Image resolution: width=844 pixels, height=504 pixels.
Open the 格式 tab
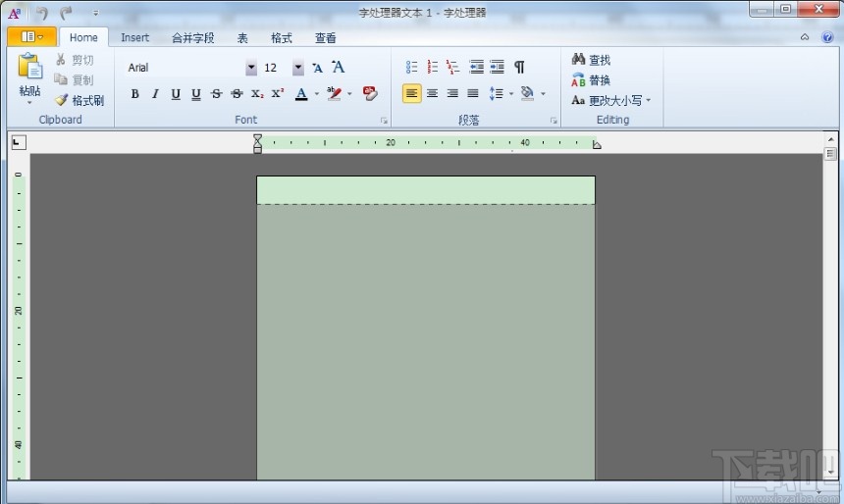[281, 37]
